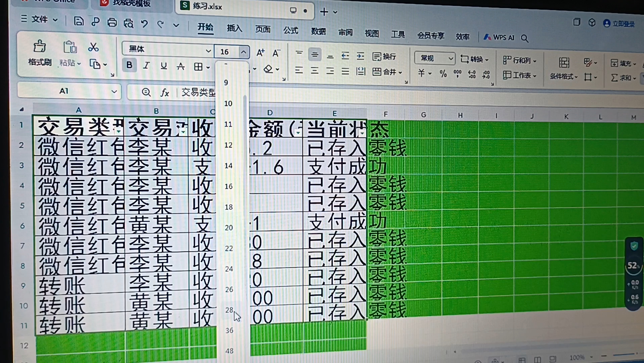Viewport: 644px width, 363px height.
Task: Click the justify alignment icon
Action: 345,71
